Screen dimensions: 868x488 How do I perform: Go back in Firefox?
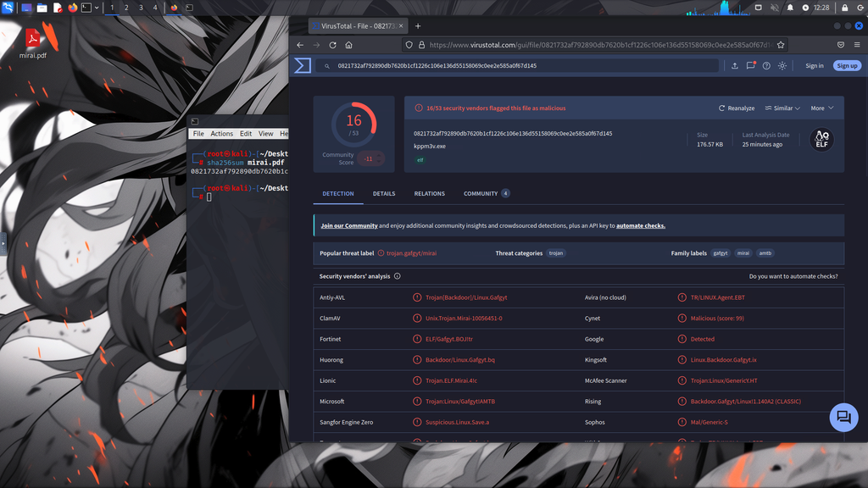[300, 45]
